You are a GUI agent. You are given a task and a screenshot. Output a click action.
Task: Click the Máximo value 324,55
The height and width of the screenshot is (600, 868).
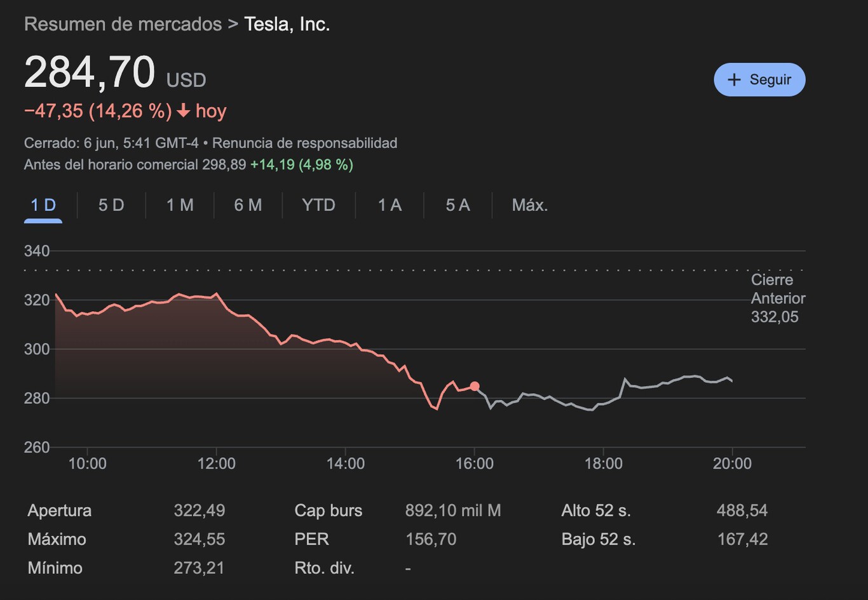[200, 539]
